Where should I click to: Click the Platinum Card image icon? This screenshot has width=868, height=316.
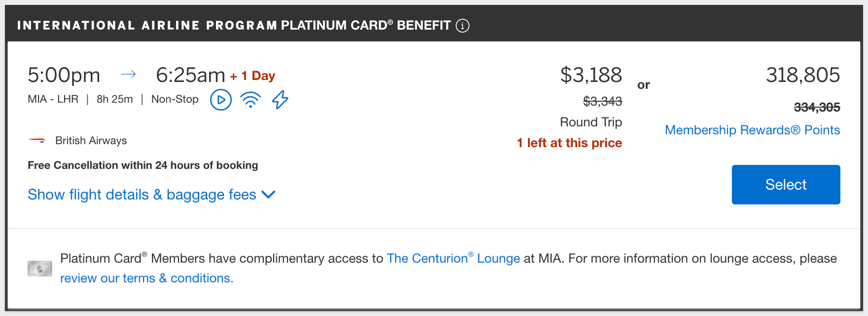pyautogui.click(x=40, y=269)
